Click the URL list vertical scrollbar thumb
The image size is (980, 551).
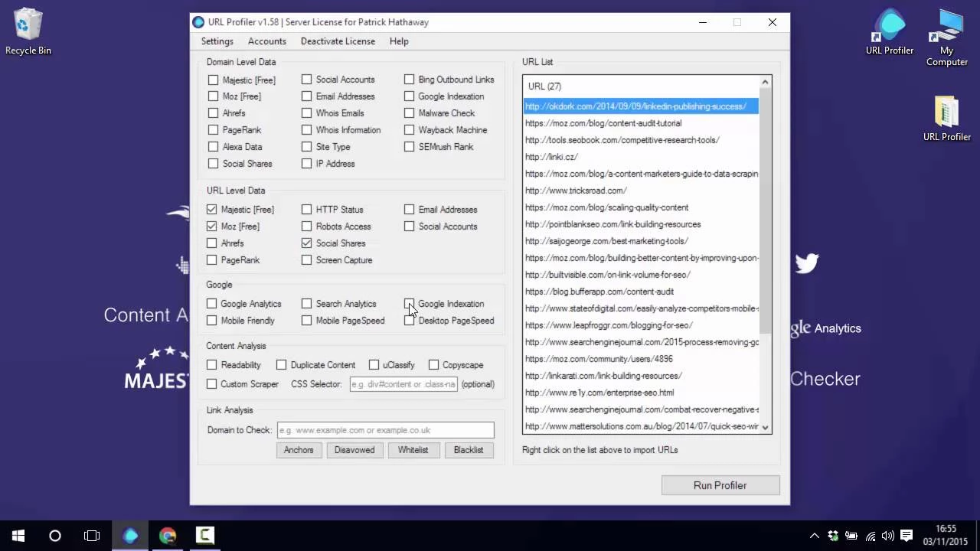coord(765,212)
